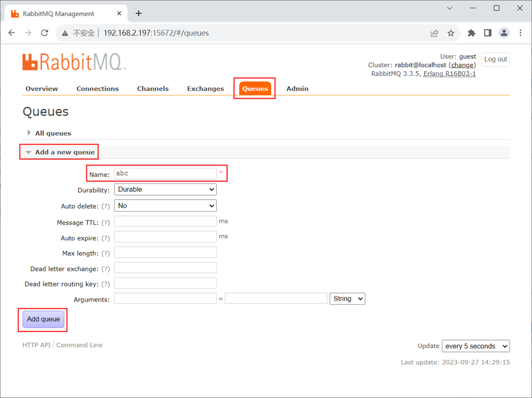
Task: Open the argument type String dropdown
Action: pyautogui.click(x=348, y=299)
